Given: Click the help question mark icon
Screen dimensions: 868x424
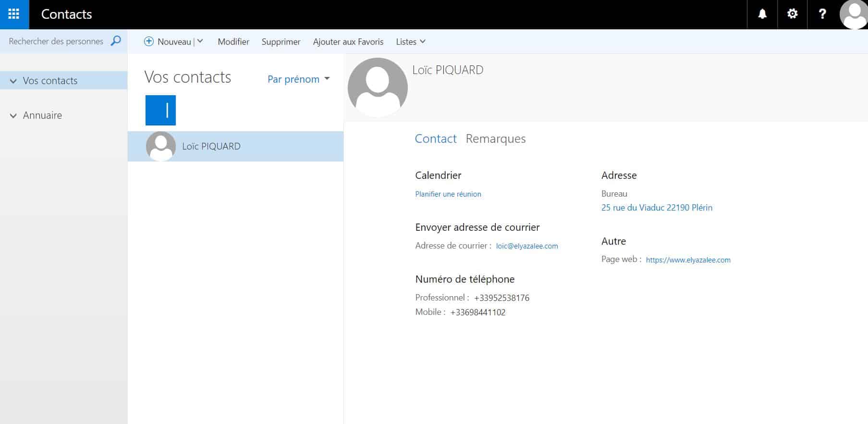Looking at the screenshot, I should pyautogui.click(x=822, y=14).
